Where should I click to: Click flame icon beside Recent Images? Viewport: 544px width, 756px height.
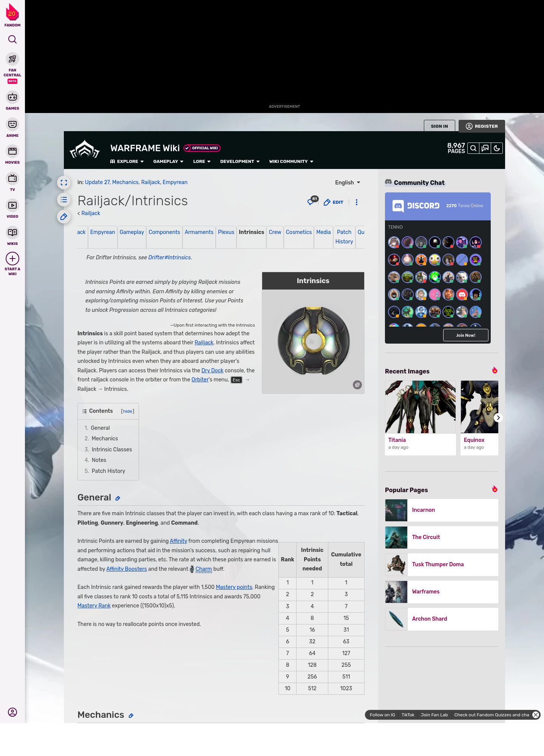click(x=495, y=370)
